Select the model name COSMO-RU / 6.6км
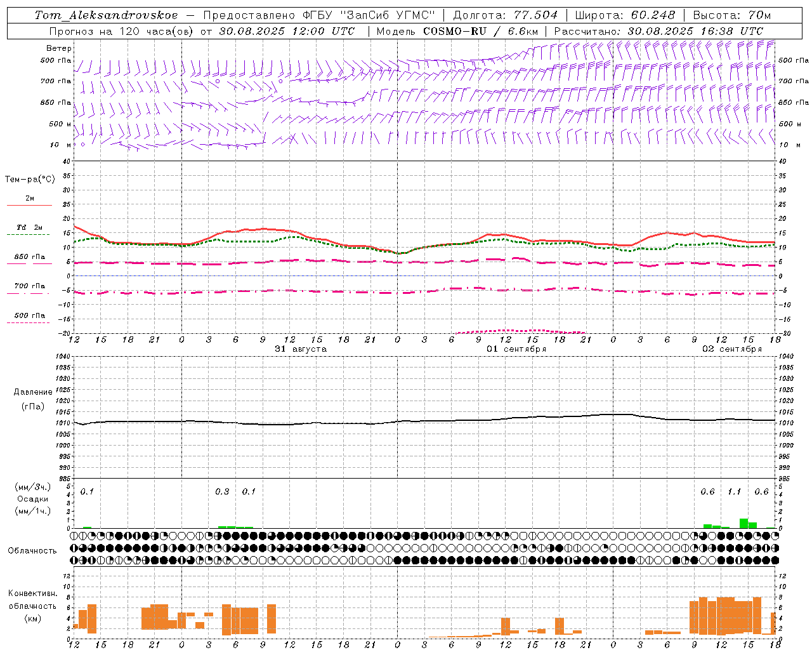812x650 pixels. coord(481,30)
